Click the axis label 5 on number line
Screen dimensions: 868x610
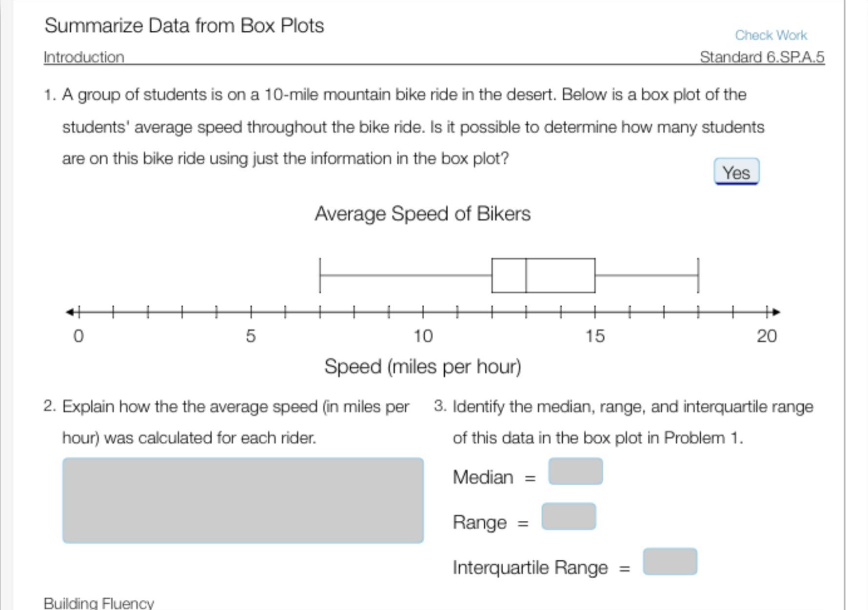(251, 336)
